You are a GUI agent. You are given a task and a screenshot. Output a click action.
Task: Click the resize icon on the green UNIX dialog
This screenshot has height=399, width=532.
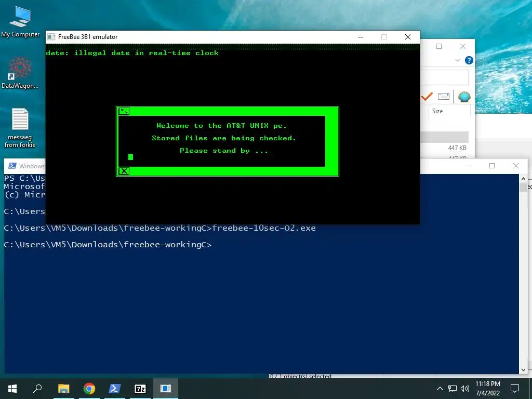point(124,111)
